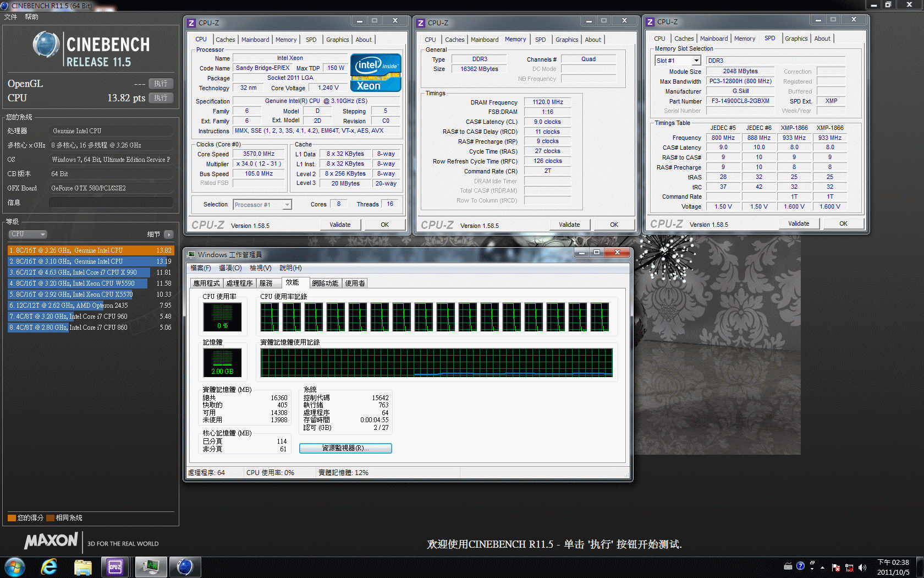Screen dimensions: 924x578
Task: Select ranking row Intel Core i7 860
Action: (90, 328)
